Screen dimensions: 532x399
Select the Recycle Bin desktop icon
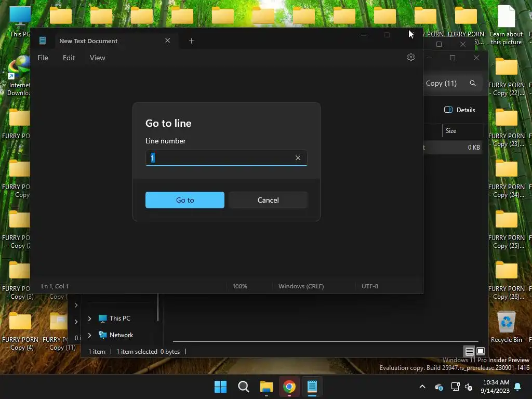[x=506, y=327]
